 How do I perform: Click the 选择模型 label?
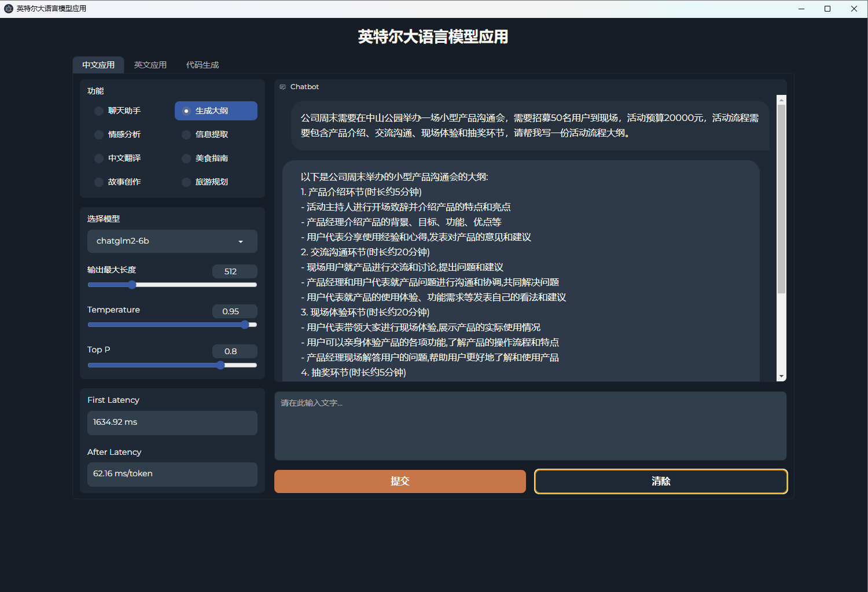104,219
